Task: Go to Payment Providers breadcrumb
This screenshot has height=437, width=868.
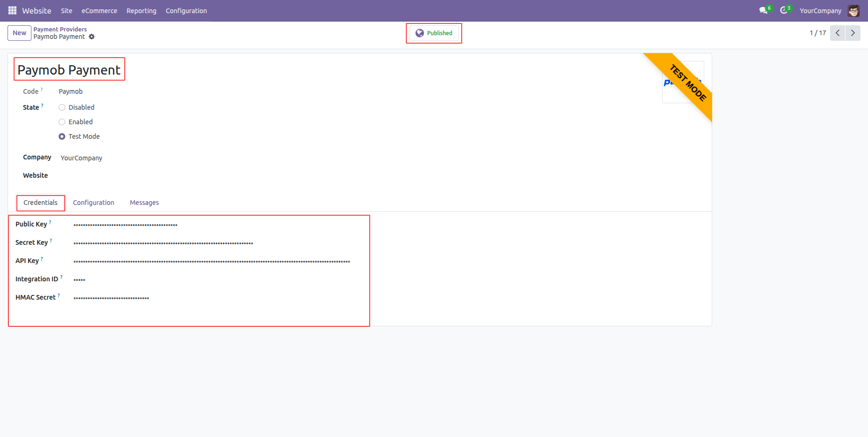Action: (60, 29)
